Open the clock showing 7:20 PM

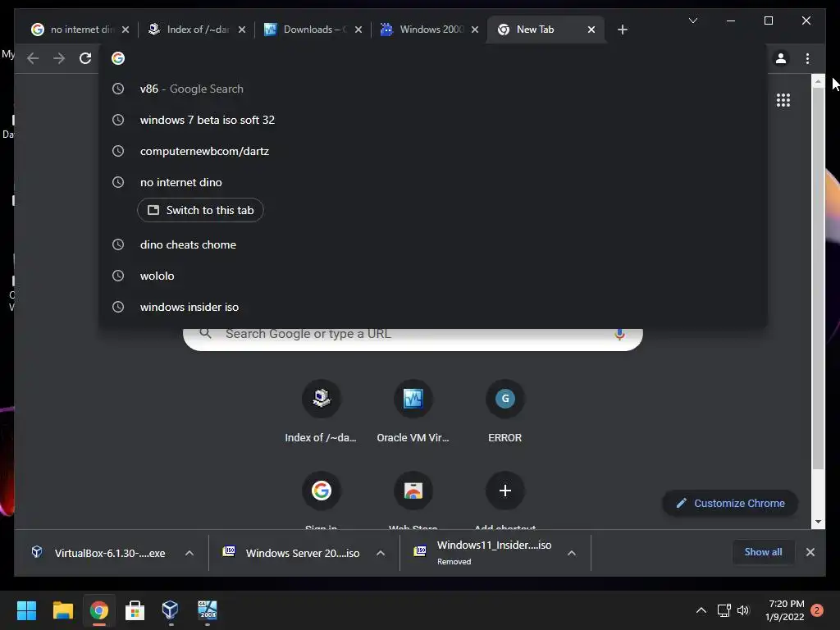pos(785,610)
